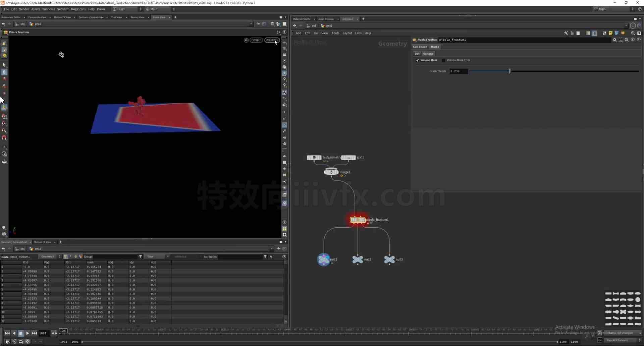Adjust the Mask Thresh slider handle
Screen dimensions: 644x346
(x=509, y=71)
